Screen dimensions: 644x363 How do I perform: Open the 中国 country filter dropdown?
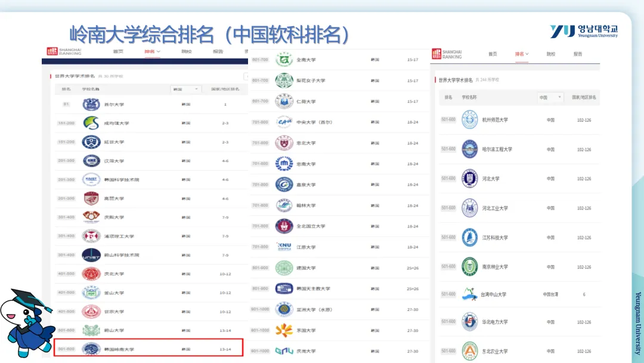point(550,97)
